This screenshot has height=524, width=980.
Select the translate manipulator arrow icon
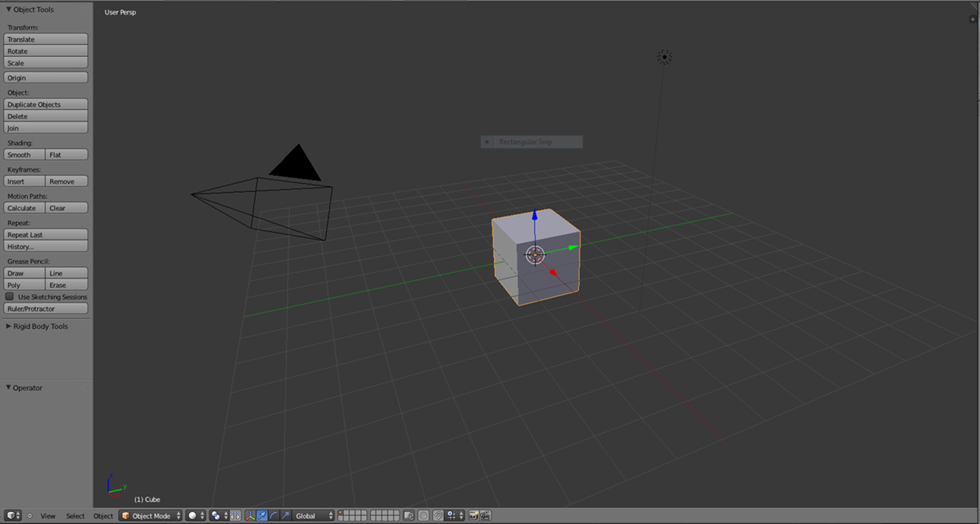[262, 516]
